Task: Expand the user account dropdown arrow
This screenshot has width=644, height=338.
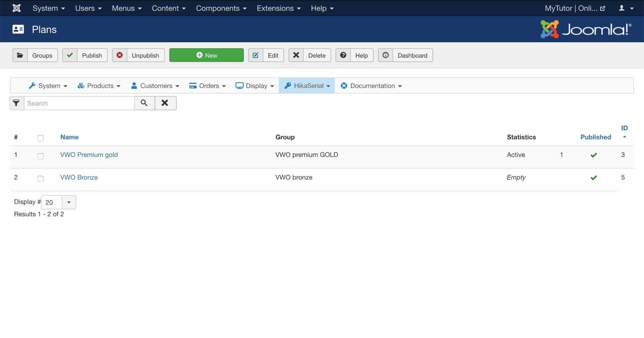Action: point(632,8)
